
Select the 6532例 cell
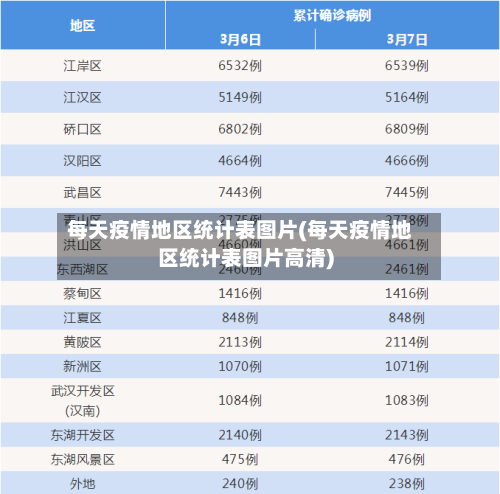(240, 65)
